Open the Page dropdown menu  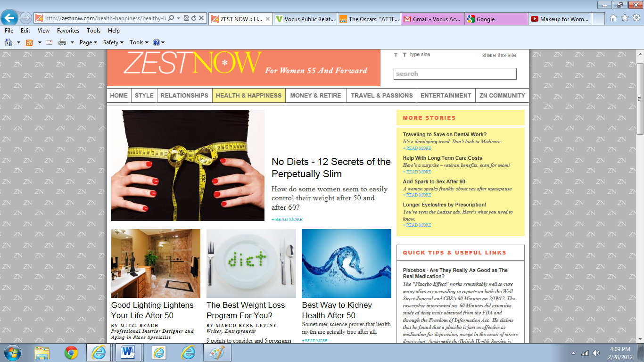tap(89, 42)
